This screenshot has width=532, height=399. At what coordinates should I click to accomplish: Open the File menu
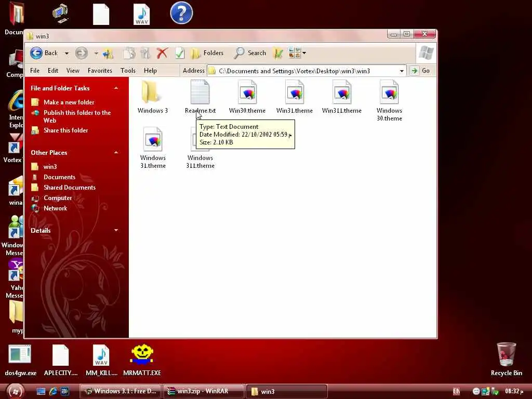(x=35, y=71)
